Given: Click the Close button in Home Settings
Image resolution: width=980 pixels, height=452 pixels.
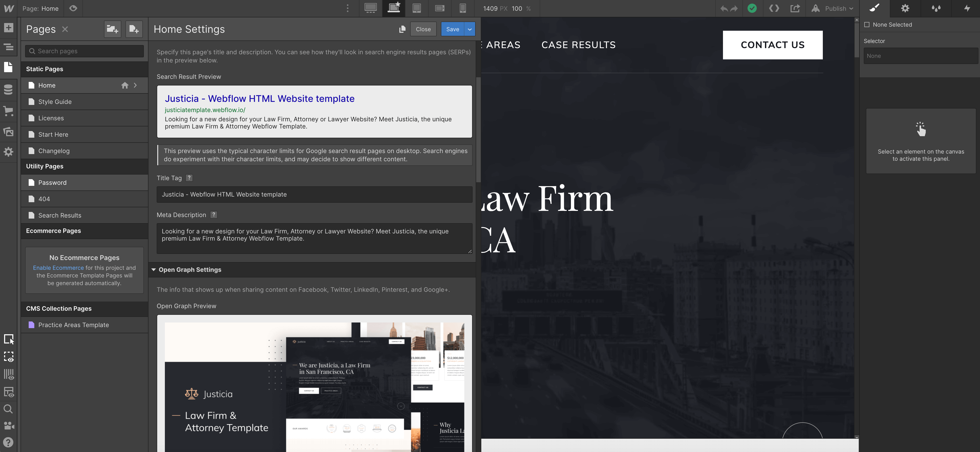Looking at the screenshot, I should coord(423,29).
